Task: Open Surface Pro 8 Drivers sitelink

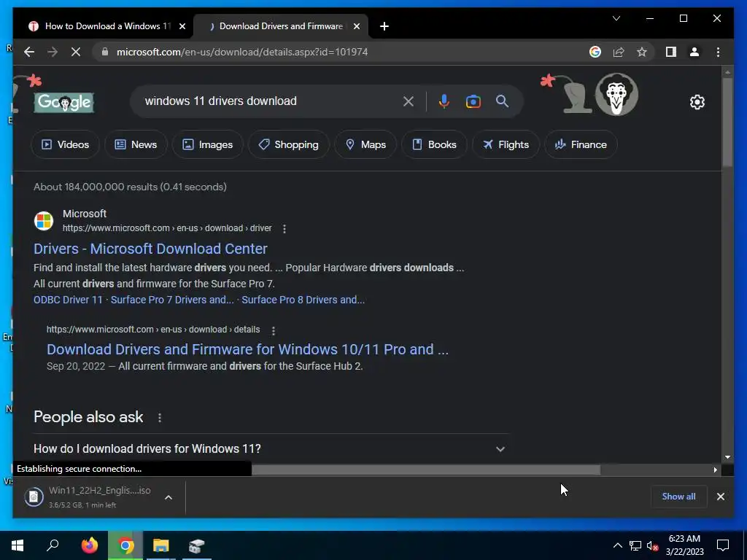Action: [303, 300]
